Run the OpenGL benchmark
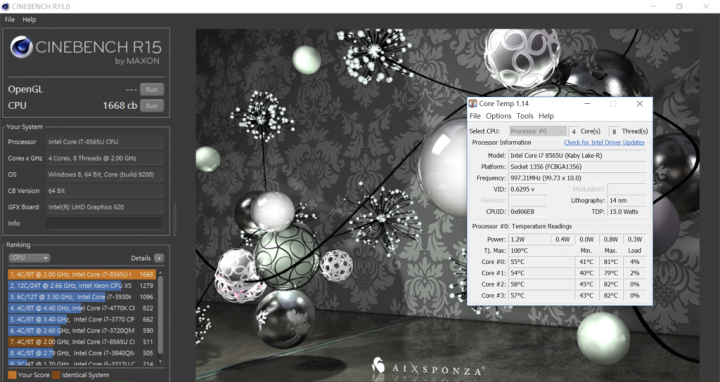The height and width of the screenshot is (382, 720). coord(152,90)
